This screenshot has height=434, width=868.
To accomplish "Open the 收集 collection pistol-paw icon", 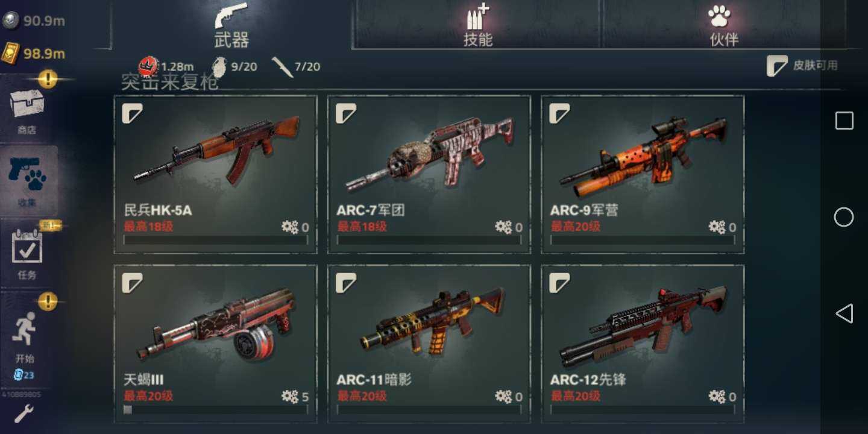I will (28, 174).
